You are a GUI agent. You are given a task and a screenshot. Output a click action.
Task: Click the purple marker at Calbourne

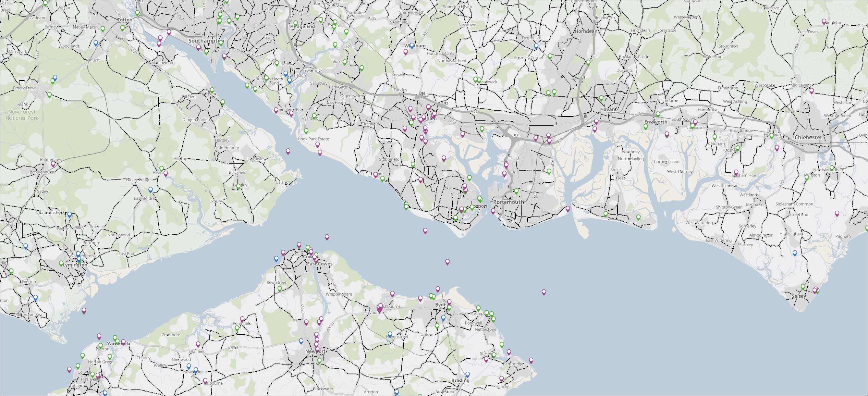coord(205,380)
